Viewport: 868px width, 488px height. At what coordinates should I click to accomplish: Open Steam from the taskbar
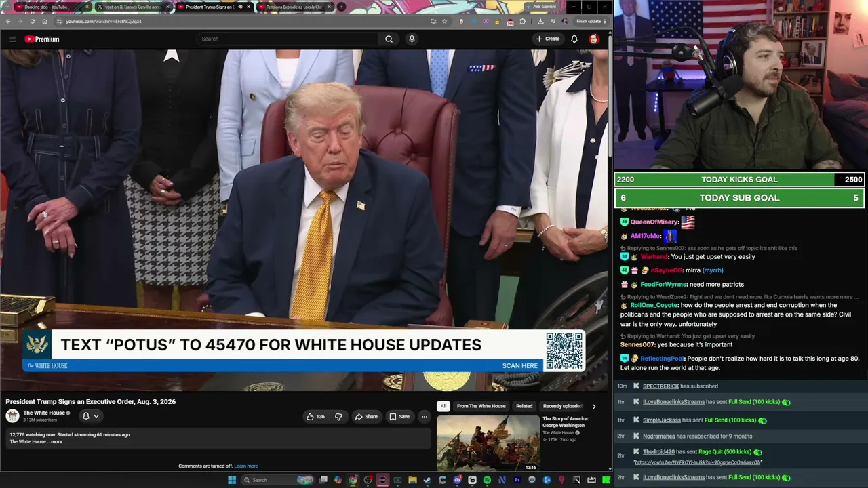[x=427, y=480]
